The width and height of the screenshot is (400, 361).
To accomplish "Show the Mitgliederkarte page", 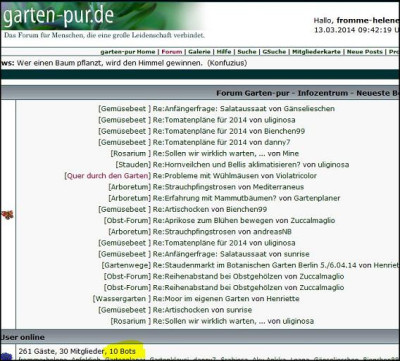I will (316, 52).
